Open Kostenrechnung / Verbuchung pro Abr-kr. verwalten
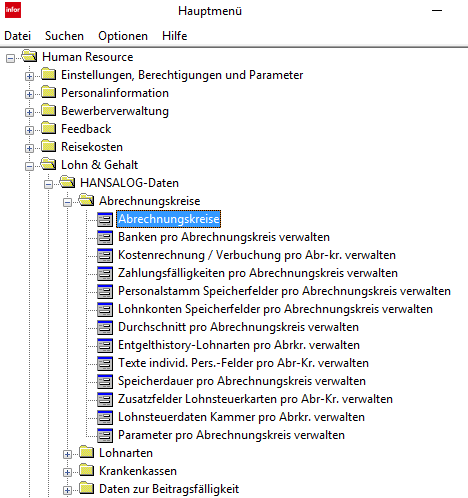Image resolution: width=468 pixels, height=498 pixels. click(257, 255)
